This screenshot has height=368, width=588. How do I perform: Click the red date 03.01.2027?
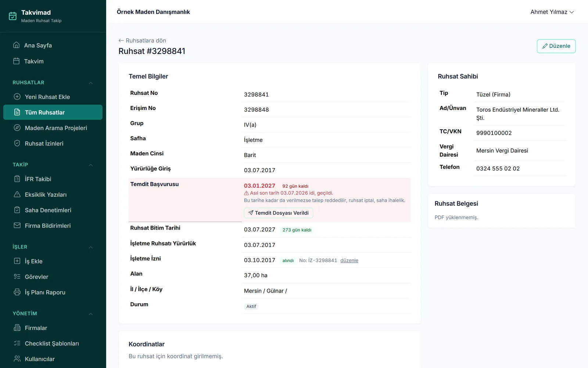(259, 186)
